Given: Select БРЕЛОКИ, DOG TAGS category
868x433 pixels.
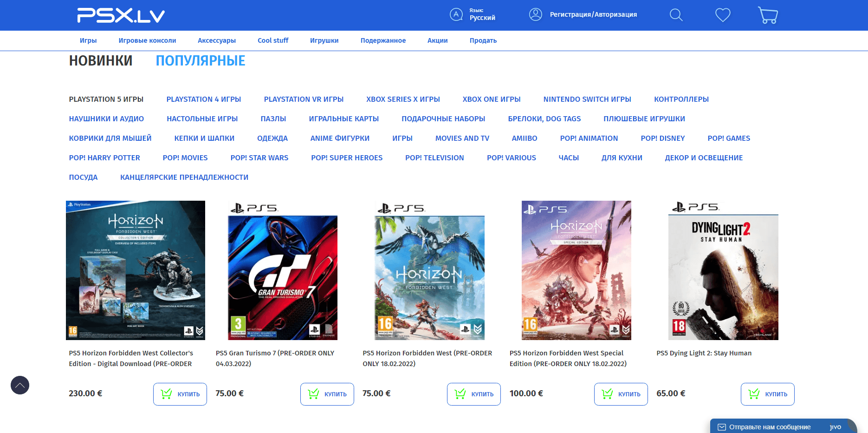Looking at the screenshot, I should click(544, 118).
